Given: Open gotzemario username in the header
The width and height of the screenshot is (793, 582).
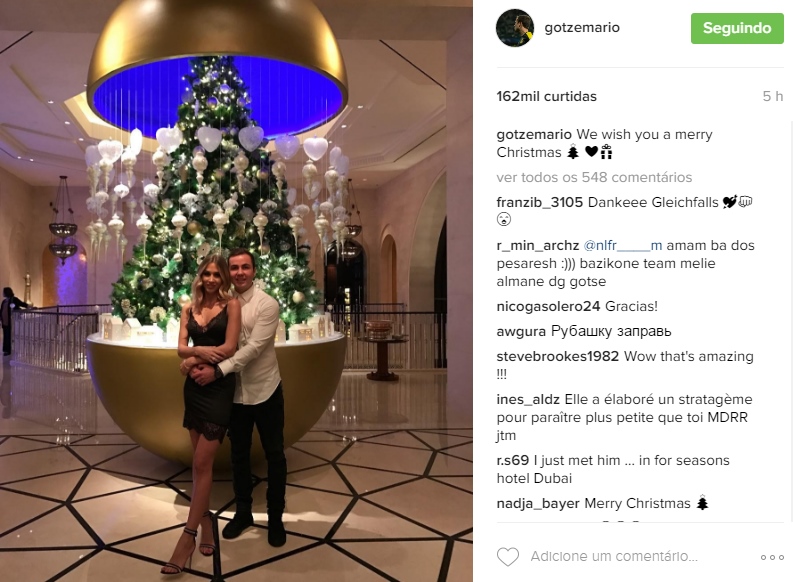Looking at the screenshot, I should (x=582, y=27).
